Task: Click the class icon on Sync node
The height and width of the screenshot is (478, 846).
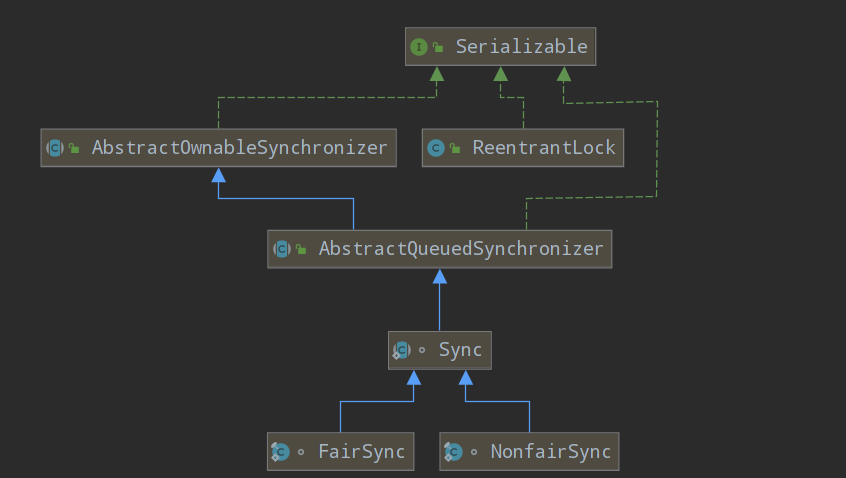Action: coord(401,350)
